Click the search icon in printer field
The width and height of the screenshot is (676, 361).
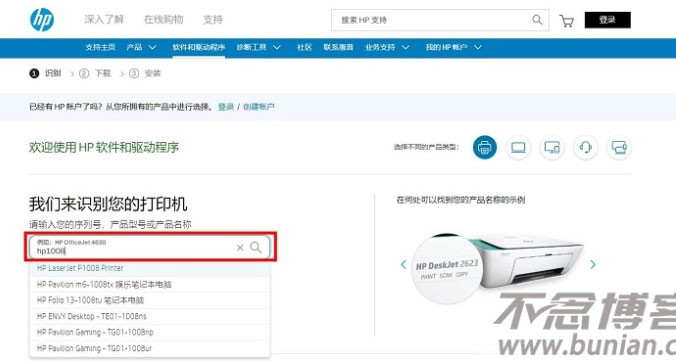256,247
